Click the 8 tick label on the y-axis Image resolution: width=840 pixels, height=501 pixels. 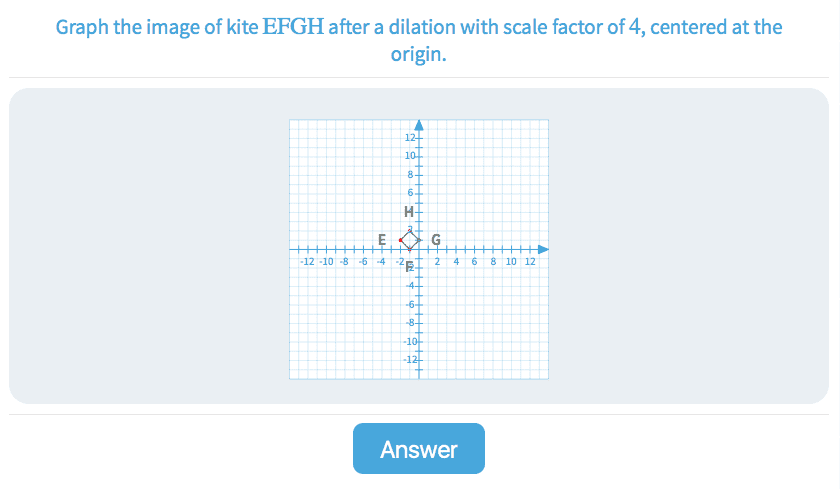(412, 175)
